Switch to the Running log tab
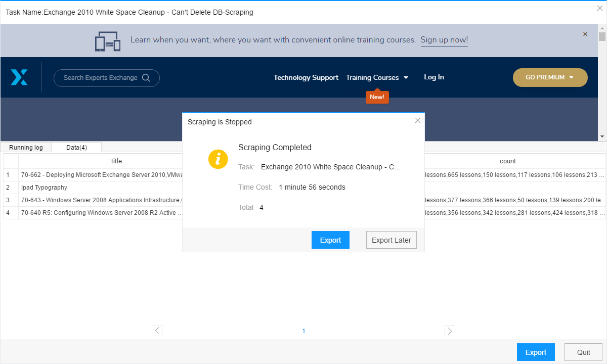 tap(26, 147)
